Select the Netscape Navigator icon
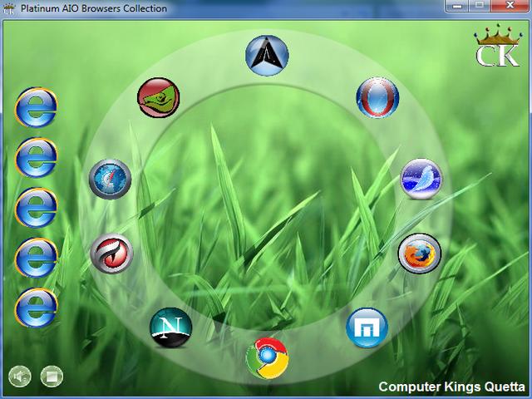The width and height of the screenshot is (532, 399). tap(170, 328)
